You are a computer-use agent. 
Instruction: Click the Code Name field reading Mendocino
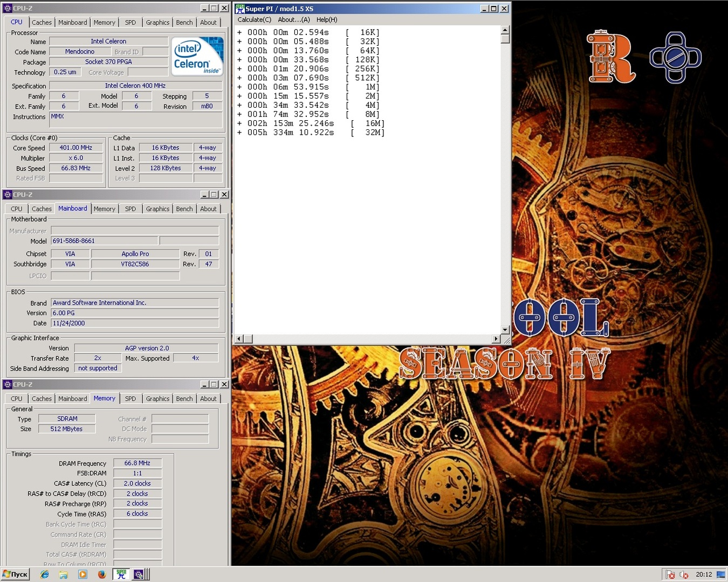click(x=80, y=52)
